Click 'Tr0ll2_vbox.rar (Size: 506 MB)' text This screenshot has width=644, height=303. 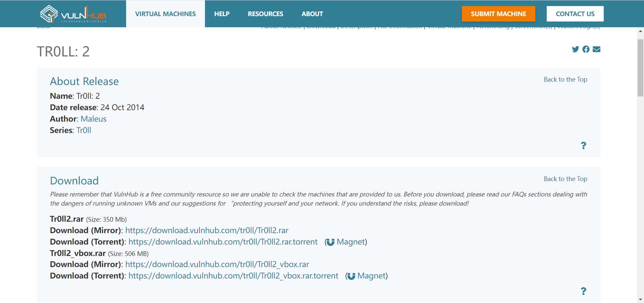(99, 253)
